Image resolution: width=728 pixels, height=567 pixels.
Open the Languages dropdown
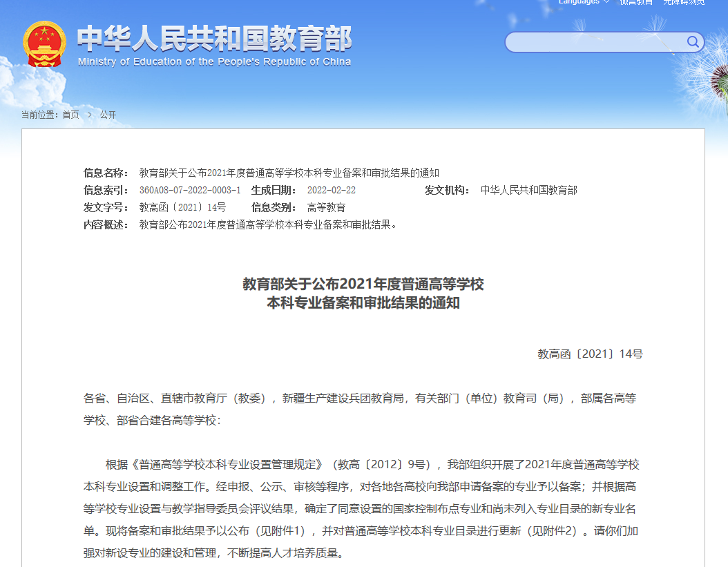tap(579, 2)
